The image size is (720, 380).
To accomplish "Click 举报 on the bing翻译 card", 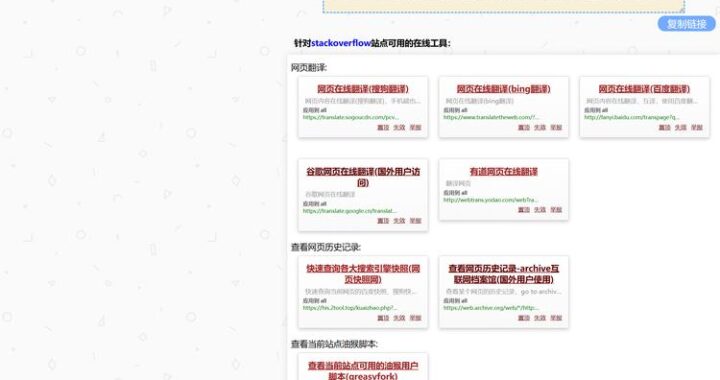I will click(556, 128).
